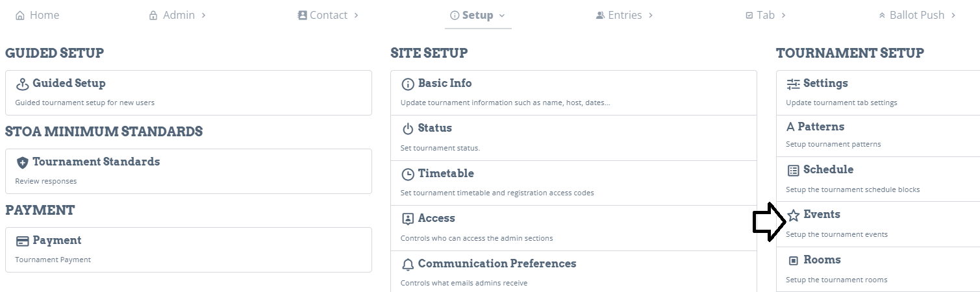Go to the Home page
The width and height of the screenshot is (980, 292).
[37, 15]
